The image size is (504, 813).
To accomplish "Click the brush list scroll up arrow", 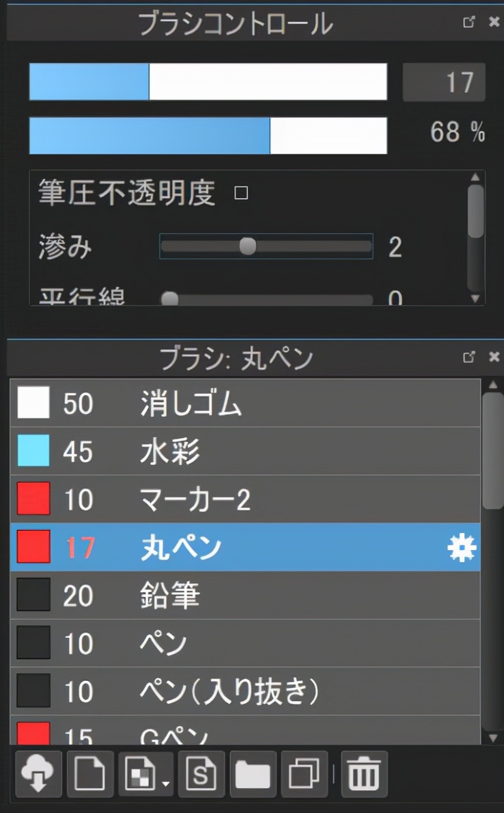I will tap(492, 385).
